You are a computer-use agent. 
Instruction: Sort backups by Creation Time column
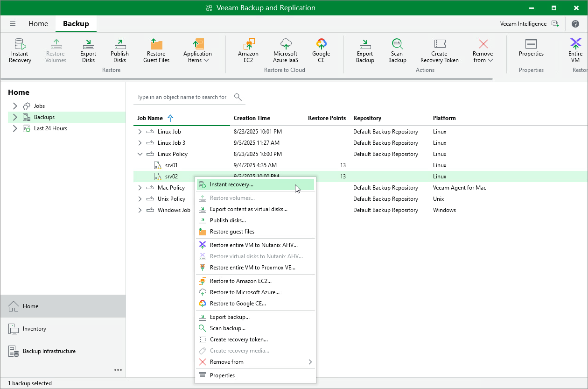pos(252,118)
